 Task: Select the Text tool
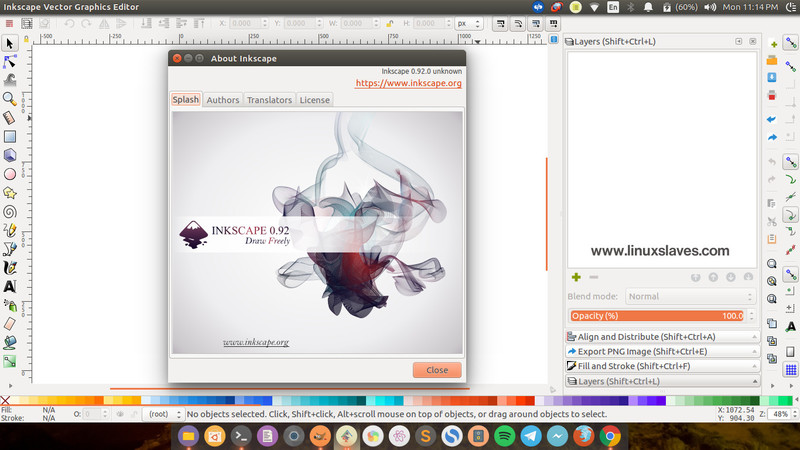(x=10, y=286)
